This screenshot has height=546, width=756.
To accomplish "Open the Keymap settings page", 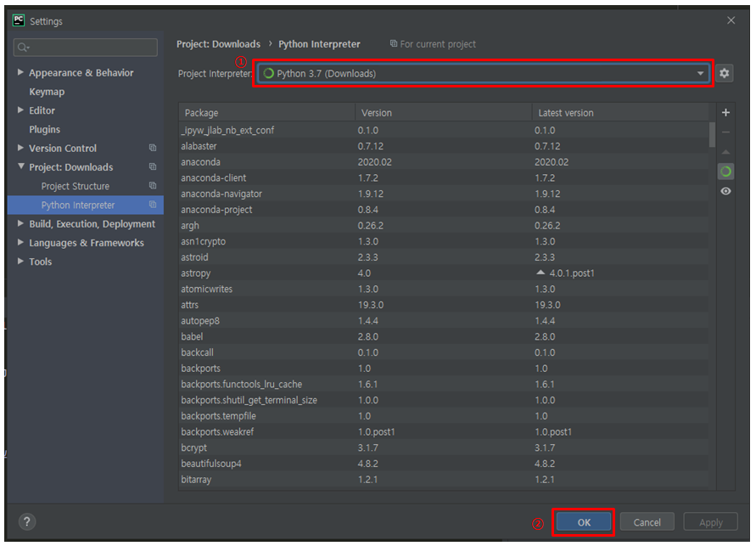I will click(47, 92).
